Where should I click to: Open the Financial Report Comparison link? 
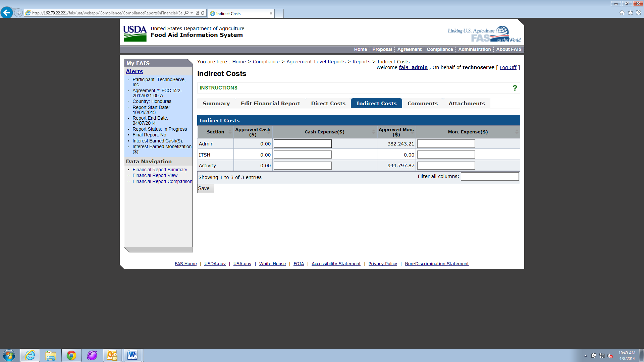[162, 181]
